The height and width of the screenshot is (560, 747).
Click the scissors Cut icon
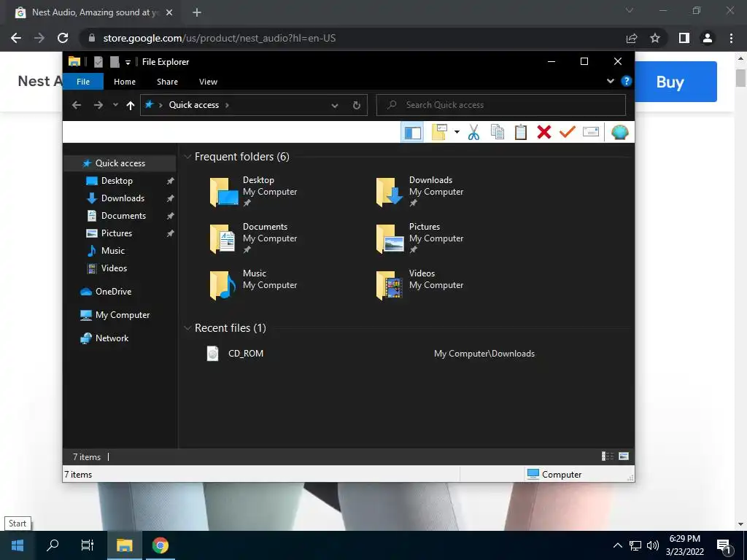click(x=473, y=133)
